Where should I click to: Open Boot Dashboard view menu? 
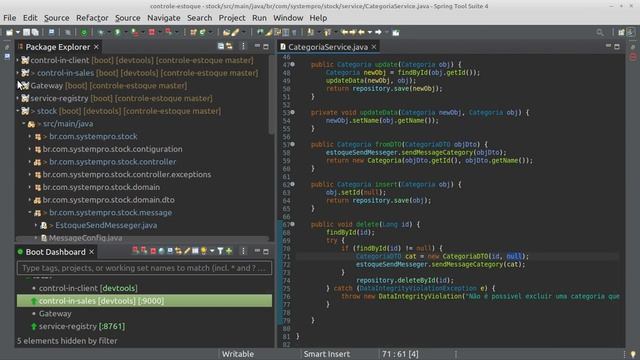coord(243,251)
